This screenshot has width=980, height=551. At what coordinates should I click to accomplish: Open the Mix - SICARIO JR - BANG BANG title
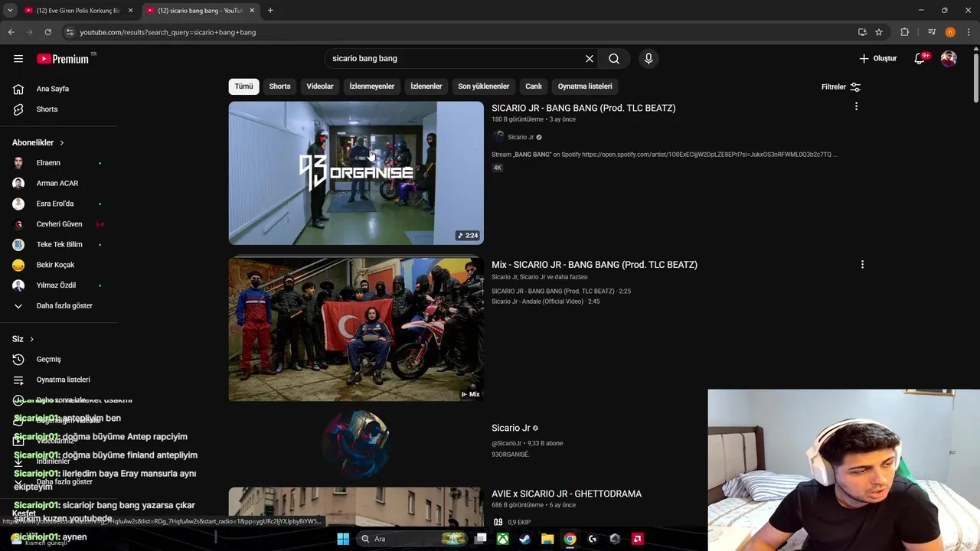594,265
